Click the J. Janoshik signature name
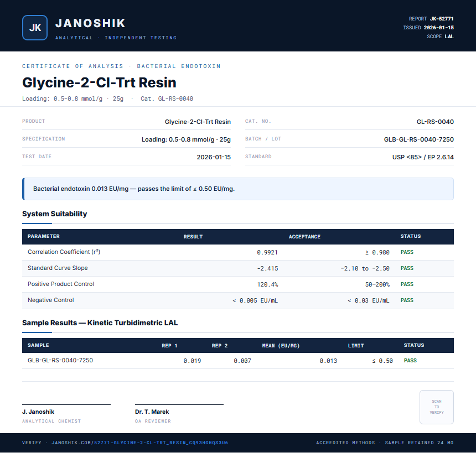The height and width of the screenshot is (468, 476). point(38,412)
